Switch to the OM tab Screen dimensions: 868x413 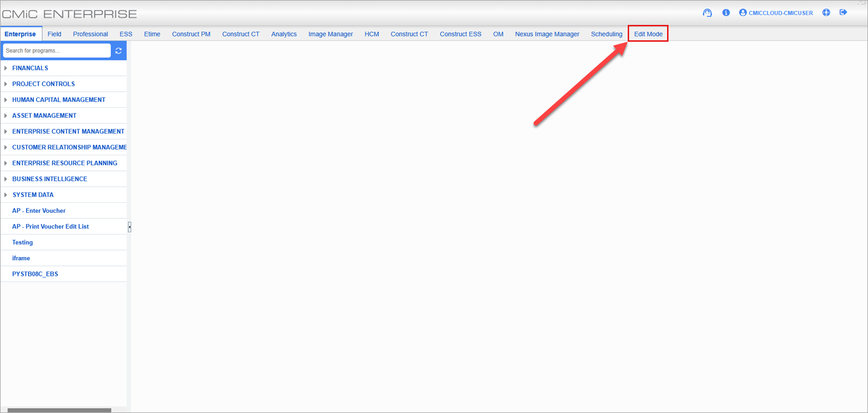pos(498,34)
